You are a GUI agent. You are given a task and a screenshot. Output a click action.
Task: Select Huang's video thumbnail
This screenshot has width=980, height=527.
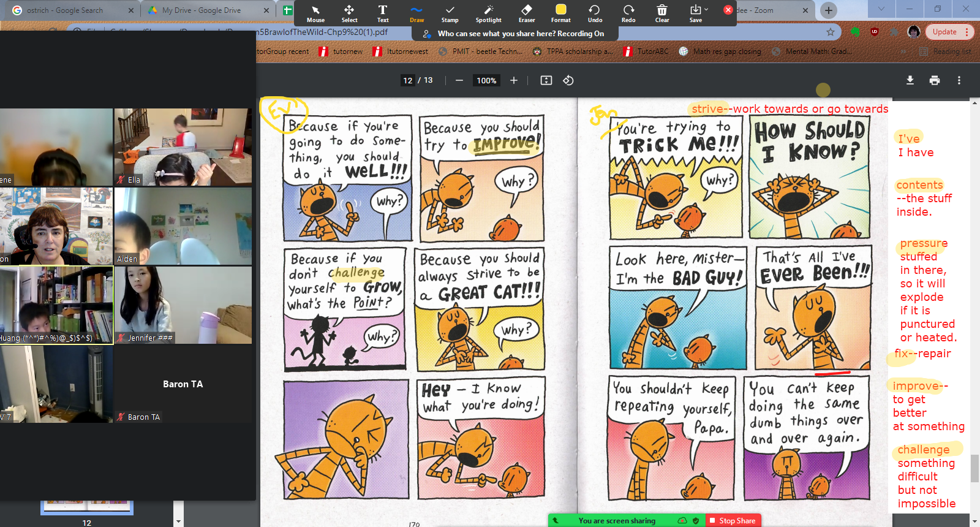tap(56, 305)
